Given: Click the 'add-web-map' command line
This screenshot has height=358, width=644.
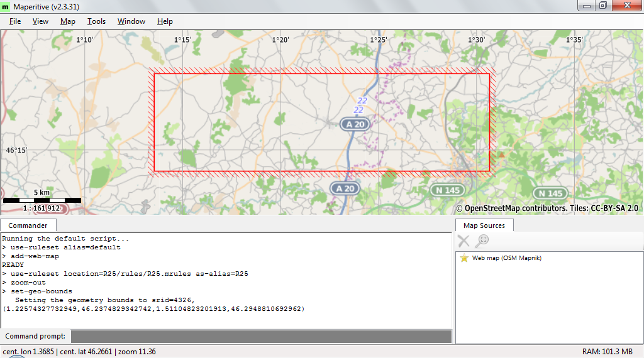Looking at the screenshot, I should point(31,256).
